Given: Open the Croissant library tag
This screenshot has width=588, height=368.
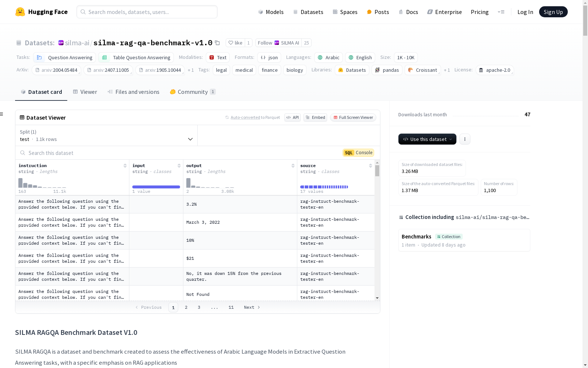Looking at the screenshot, I should click(x=423, y=70).
